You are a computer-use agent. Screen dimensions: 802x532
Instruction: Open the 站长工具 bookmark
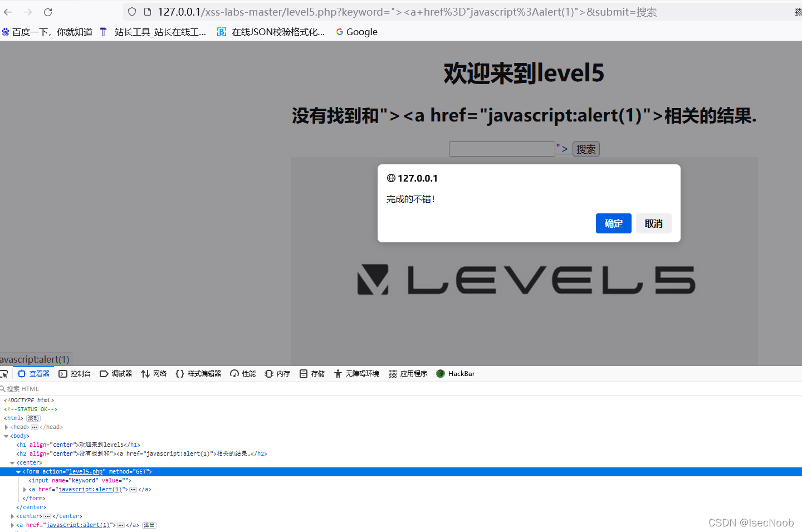(160, 32)
